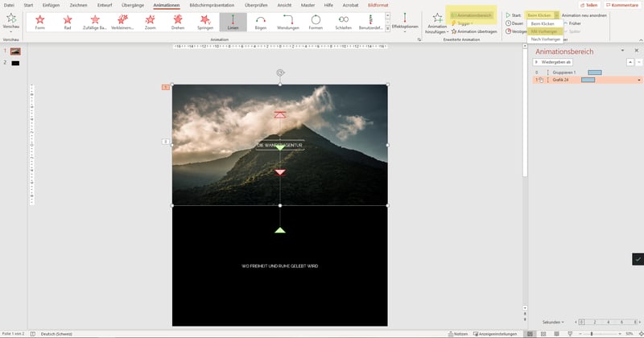Apply the Drehen animation effect
This screenshot has width=644, height=338.
[x=178, y=22]
